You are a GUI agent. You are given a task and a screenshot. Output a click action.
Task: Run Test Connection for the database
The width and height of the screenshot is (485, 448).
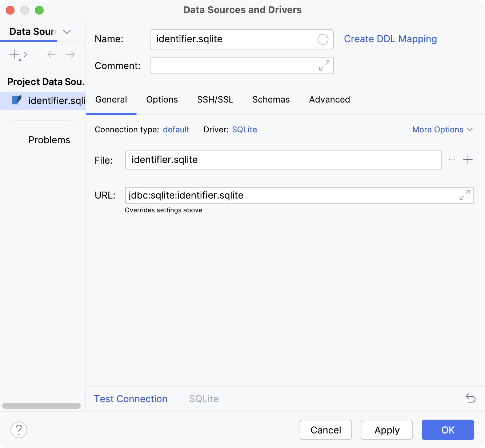[131, 399]
